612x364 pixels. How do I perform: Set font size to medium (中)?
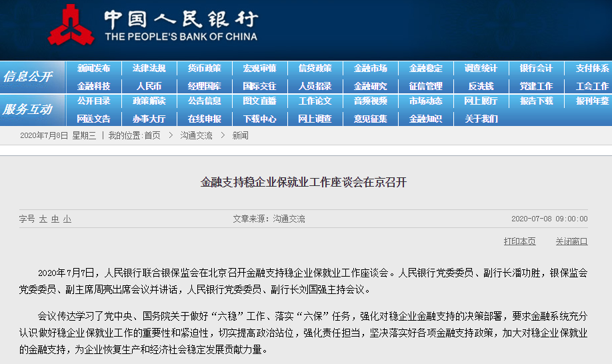tap(55, 219)
